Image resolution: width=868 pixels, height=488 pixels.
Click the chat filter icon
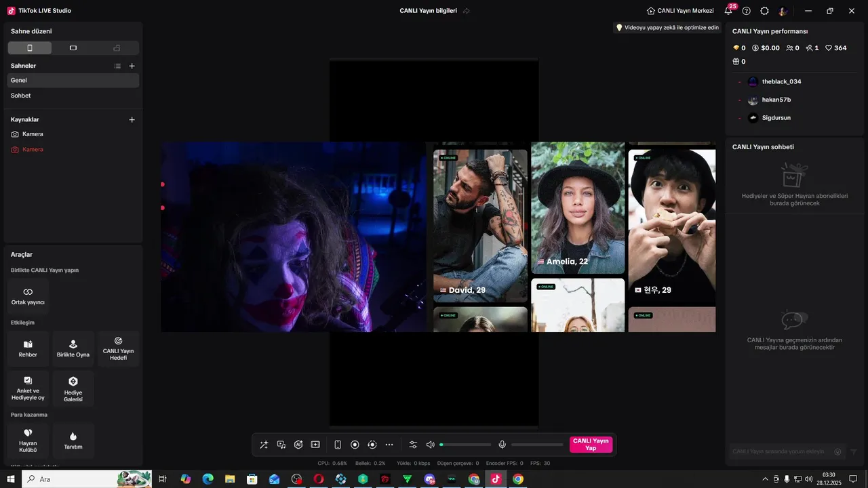point(854,451)
